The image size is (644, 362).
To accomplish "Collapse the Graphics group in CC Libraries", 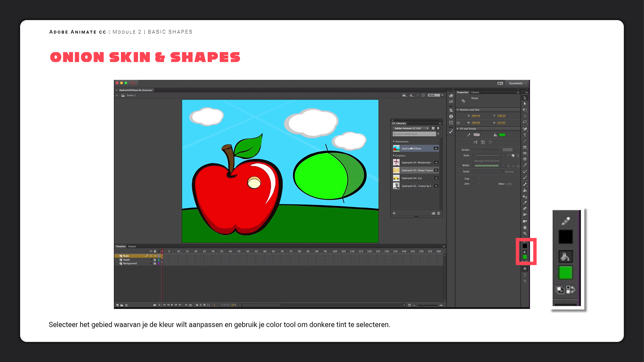I will click(394, 156).
